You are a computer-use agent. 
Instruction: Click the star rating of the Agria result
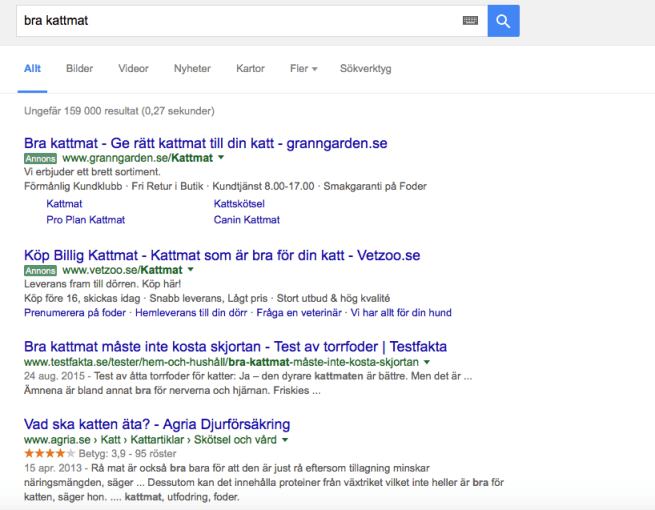[50, 453]
